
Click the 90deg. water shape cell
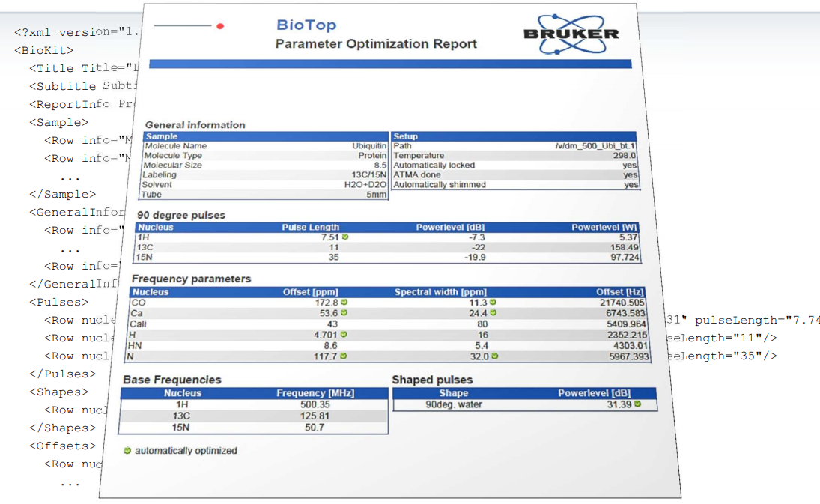tap(454, 404)
